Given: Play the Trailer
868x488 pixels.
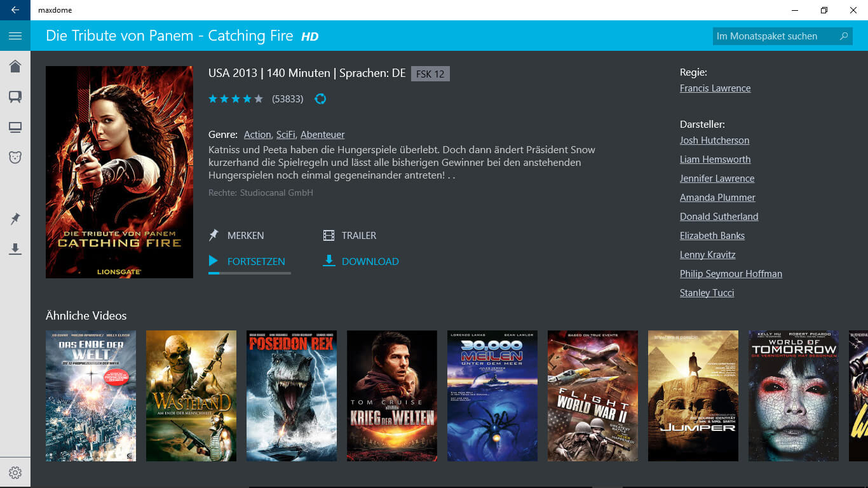Looking at the screenshot, I should (x=350, y=236).
